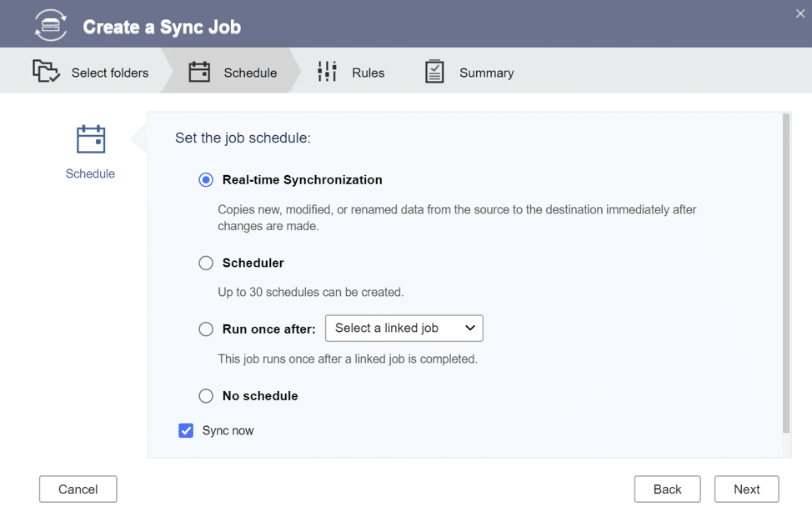Click the Select folders step icon
812x517 pixels.
click(x=46, y=72)
